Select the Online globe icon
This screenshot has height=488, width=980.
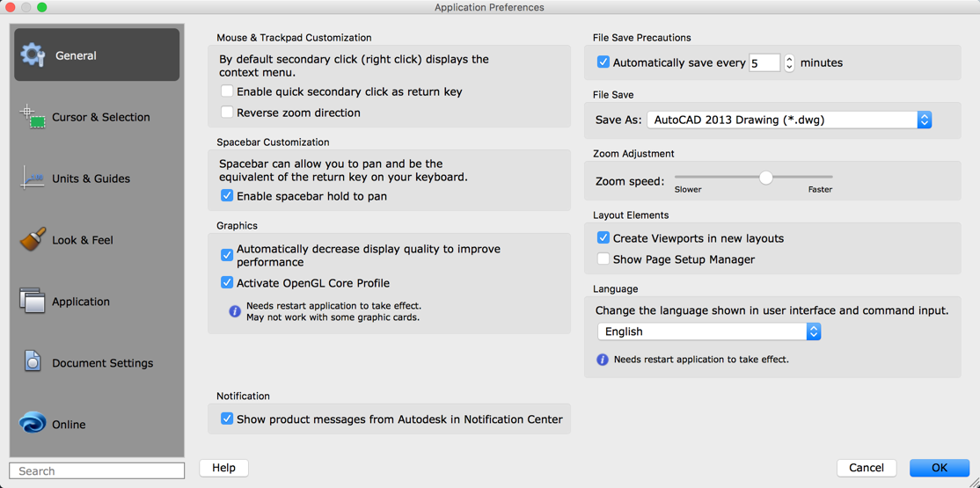33,423
